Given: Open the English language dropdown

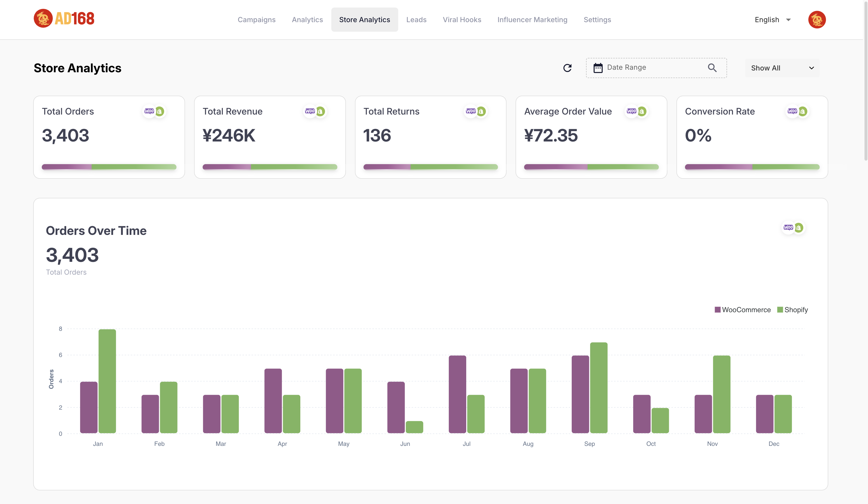Looking at the screenshot, I should [773, 20].
